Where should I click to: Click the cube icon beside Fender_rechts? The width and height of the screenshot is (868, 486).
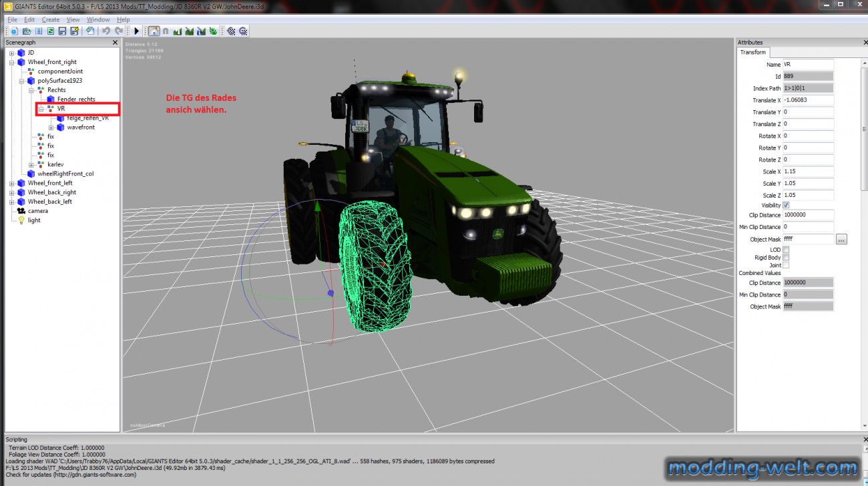click(x=51, y=99)
